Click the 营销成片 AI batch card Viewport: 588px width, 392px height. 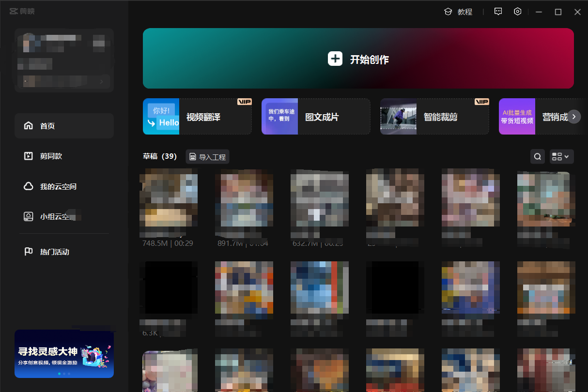(x=533, y=117)
